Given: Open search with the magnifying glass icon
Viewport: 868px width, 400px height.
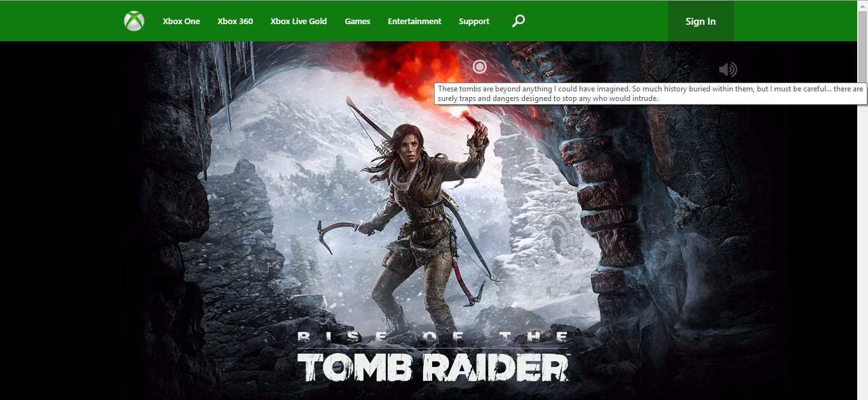Looking at the screenshot, I should [519, 21].
